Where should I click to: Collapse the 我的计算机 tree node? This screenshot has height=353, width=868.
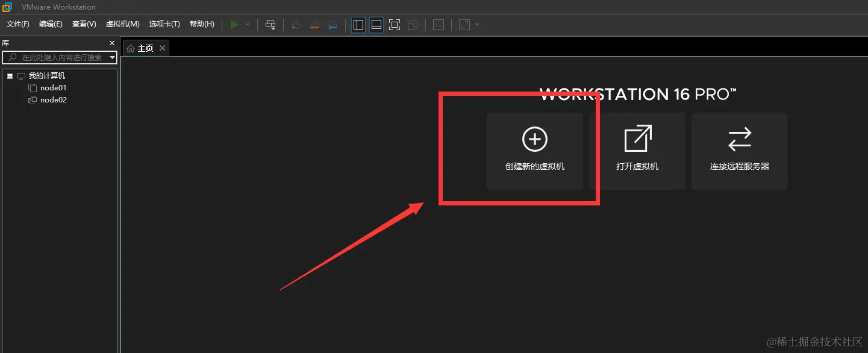[10, 77]
